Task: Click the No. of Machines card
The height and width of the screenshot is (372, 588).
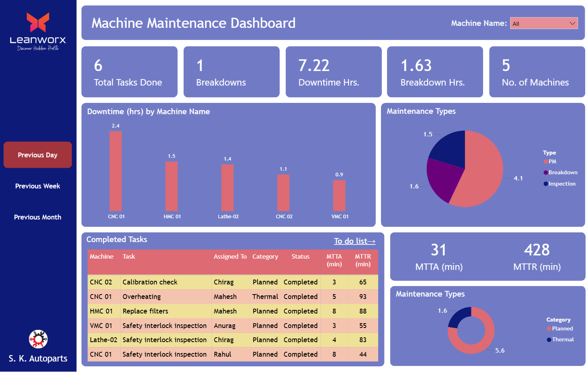Action: pyautogui.click(x=537, y=72)
